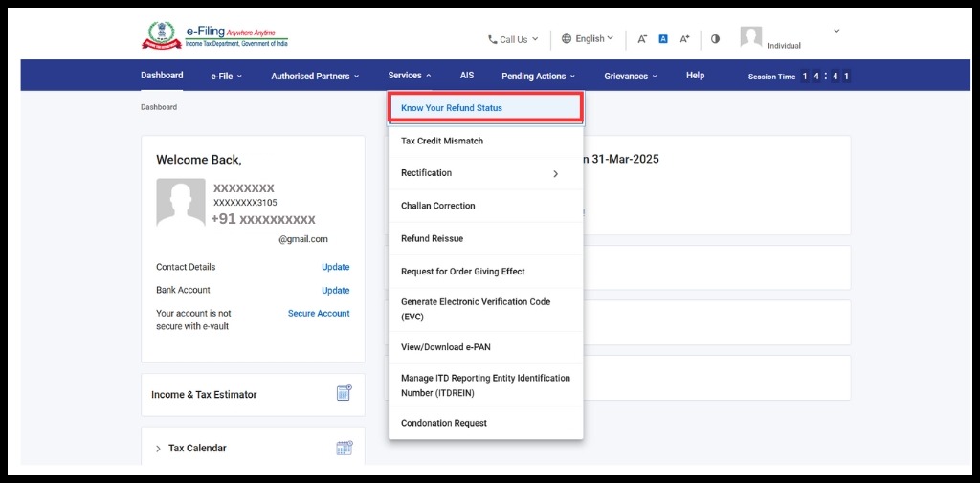Select Refund Reissue
The height and width of the screenshot is (483, 980).
(x=485, y=239)
